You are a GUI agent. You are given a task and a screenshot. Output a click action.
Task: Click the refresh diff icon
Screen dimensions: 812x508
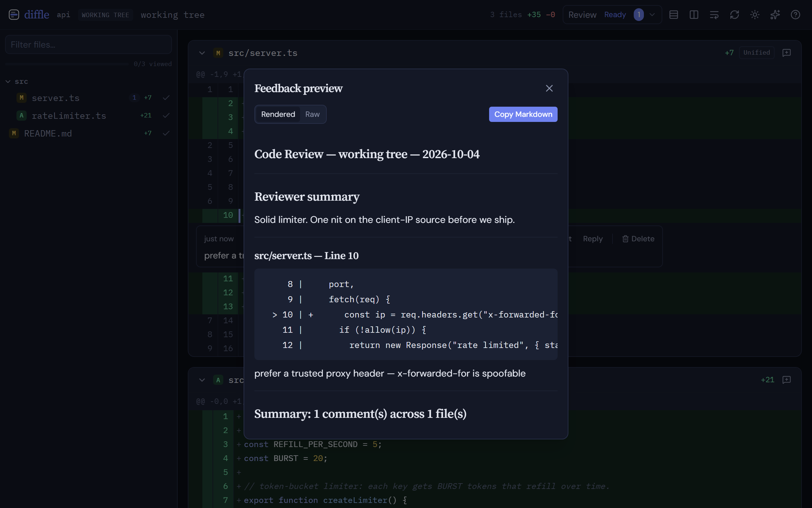735,15
